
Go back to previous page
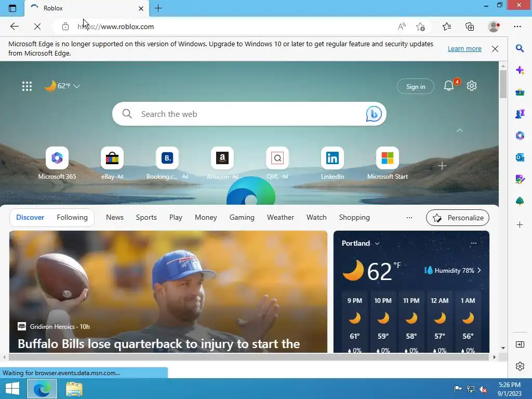[x=14, y=26]
